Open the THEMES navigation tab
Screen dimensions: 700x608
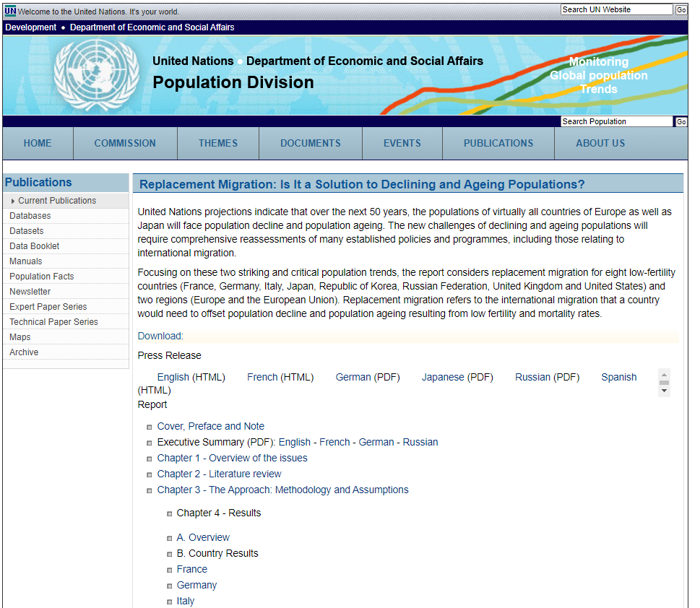[218, 143]
